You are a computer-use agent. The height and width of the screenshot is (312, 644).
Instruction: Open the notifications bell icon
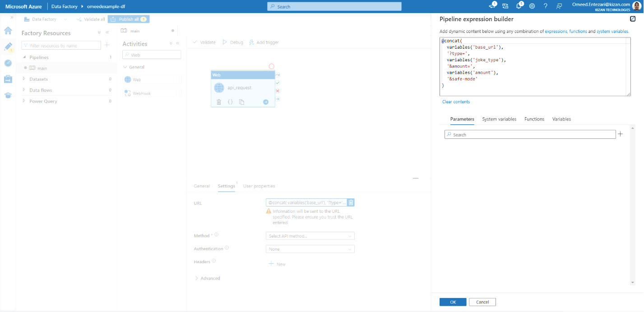point(519,6)
